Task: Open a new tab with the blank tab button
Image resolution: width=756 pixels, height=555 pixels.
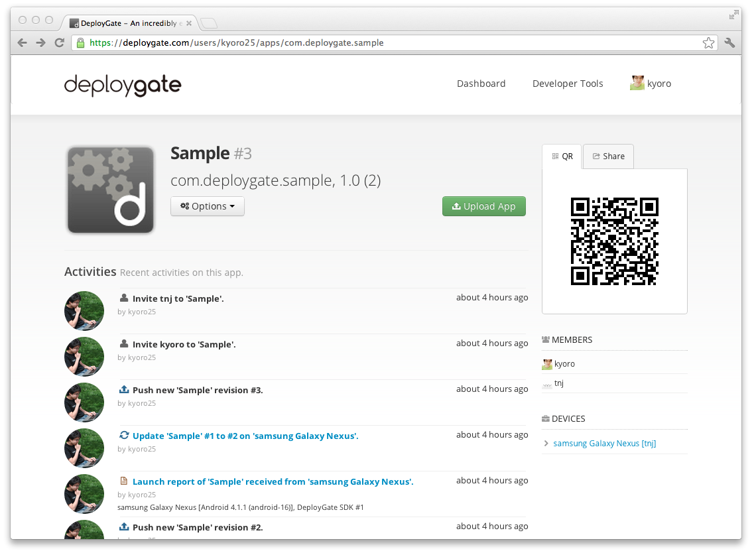Action: (209, 23)
